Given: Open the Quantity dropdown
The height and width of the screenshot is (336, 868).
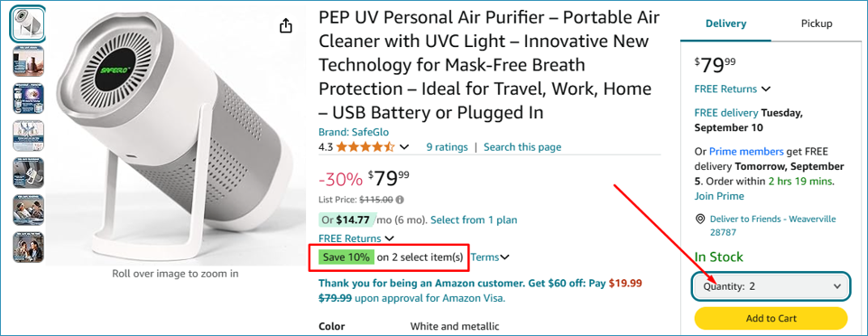Looking at the screenshot, I should pyautogui.click(x=770, y=286).
